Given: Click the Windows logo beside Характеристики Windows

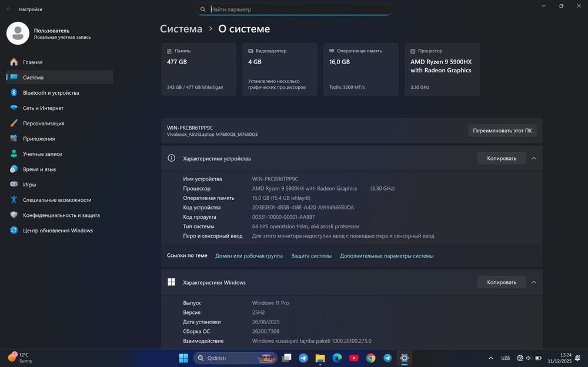Looking at the screenshot, I should (x=171, y=282).
